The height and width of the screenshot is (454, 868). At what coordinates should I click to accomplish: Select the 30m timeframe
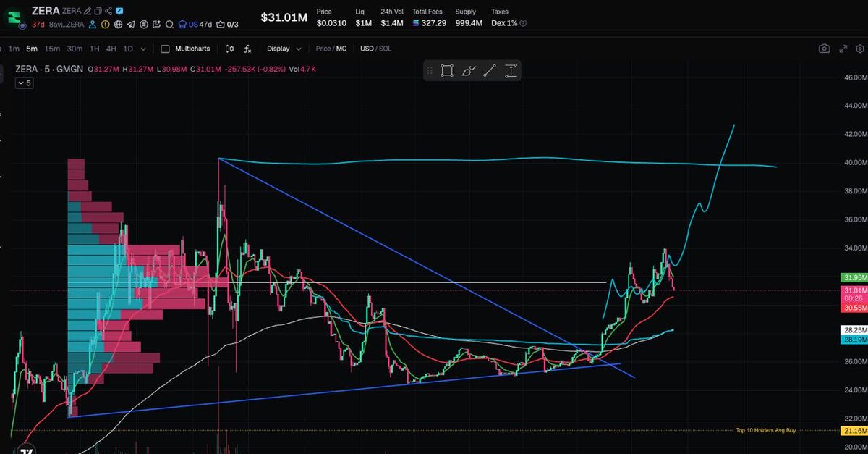[x=75, y=49]
